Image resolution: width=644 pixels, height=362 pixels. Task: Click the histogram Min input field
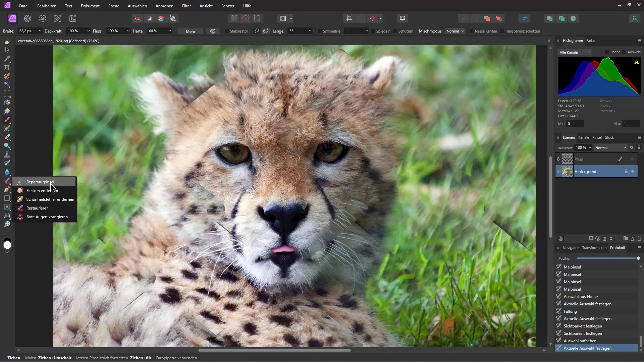coord(575,124)
